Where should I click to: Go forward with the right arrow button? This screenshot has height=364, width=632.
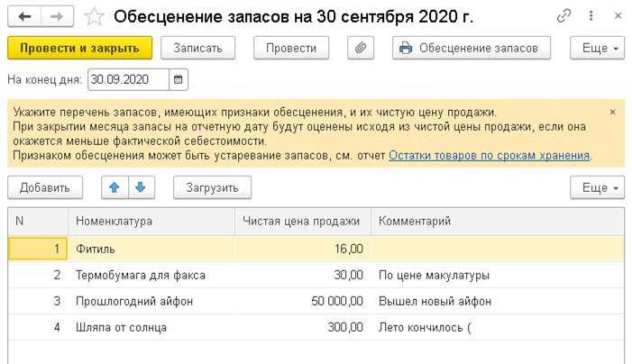(57, 16)
